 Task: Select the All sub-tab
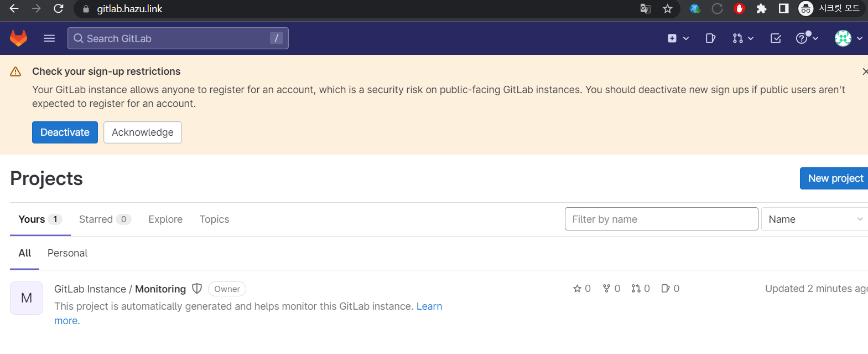pos(25,253)
